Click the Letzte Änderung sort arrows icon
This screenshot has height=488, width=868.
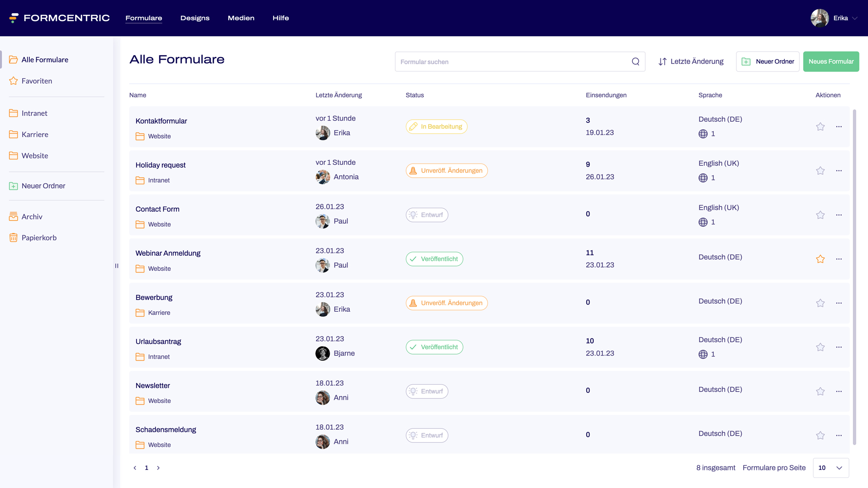(662, 62)
